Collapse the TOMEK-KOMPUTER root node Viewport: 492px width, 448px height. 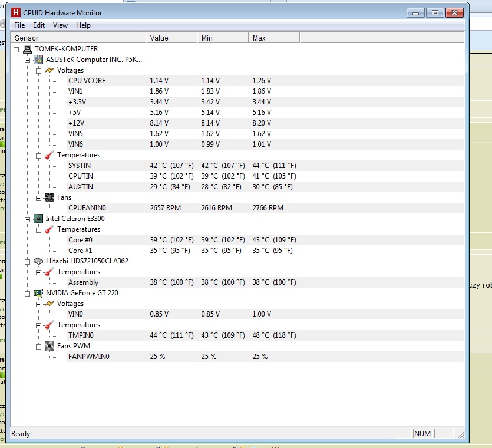[x=16, y=50]
